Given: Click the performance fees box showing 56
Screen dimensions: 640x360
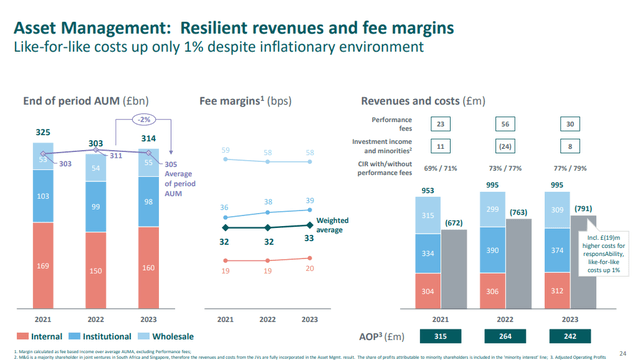Looking at the screenshot, I should 505,124.
